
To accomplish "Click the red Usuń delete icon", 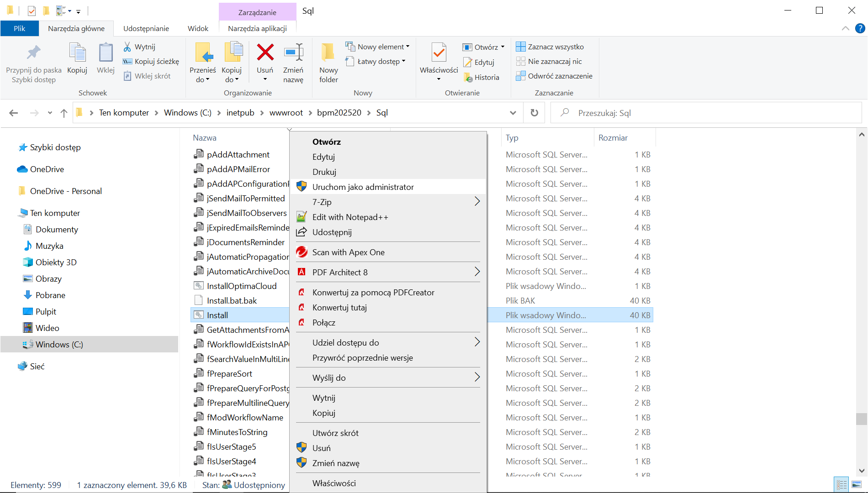I will tap(265, 52).
